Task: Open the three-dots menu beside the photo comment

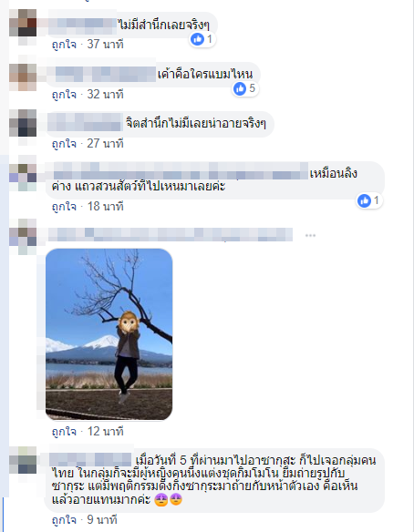Action: click(x=310, y=235)
